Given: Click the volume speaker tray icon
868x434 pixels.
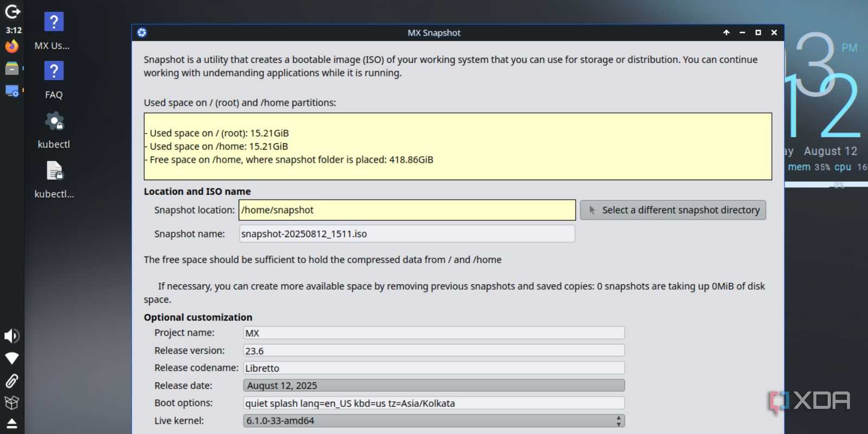Looking at the screenshot, I should pyautogui.click(x=12, y=336).
